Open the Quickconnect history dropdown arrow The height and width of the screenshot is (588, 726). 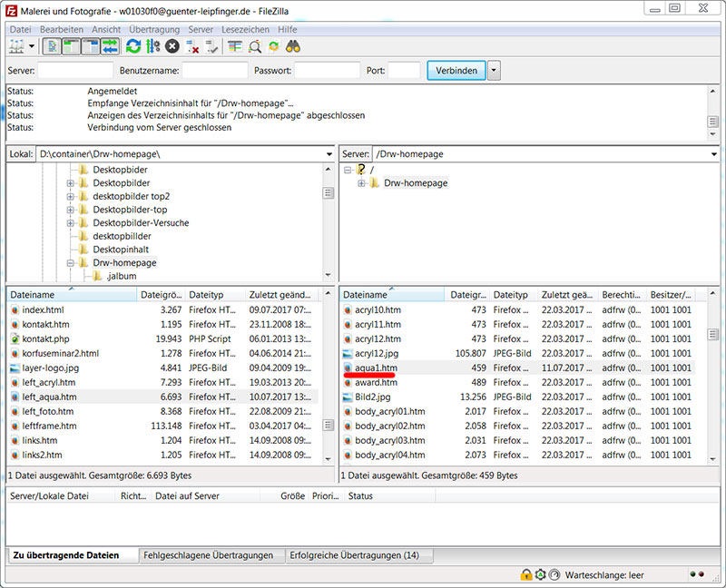(494, 70)
